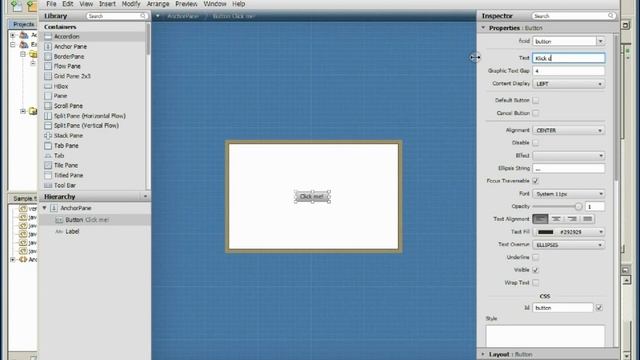Switch to the Projects tab
640x360 pixels.
(23, 24)
